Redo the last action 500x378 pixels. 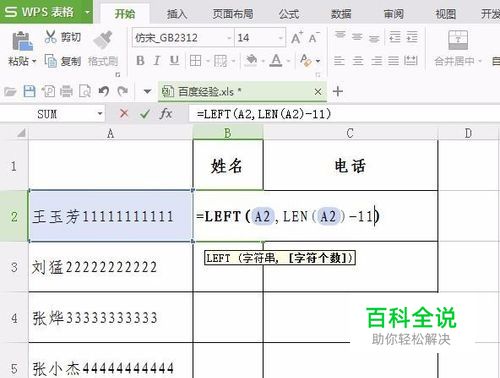point(123,91)
